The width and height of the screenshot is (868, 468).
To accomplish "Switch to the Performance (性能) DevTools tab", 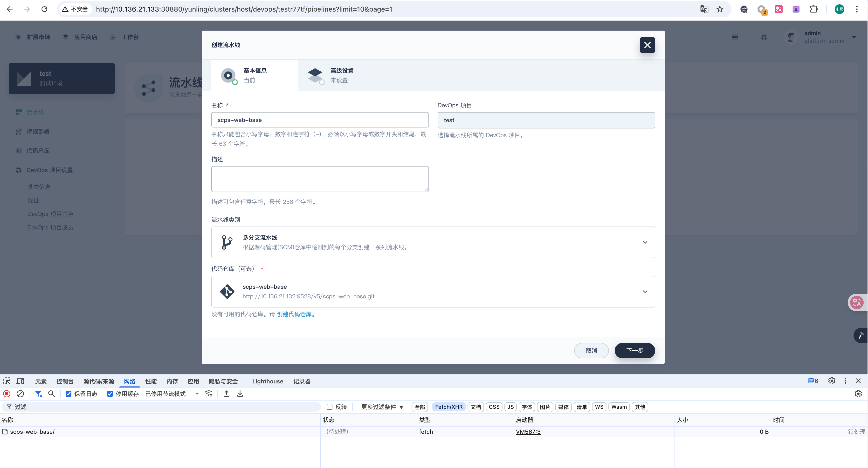I will point(151,381).
